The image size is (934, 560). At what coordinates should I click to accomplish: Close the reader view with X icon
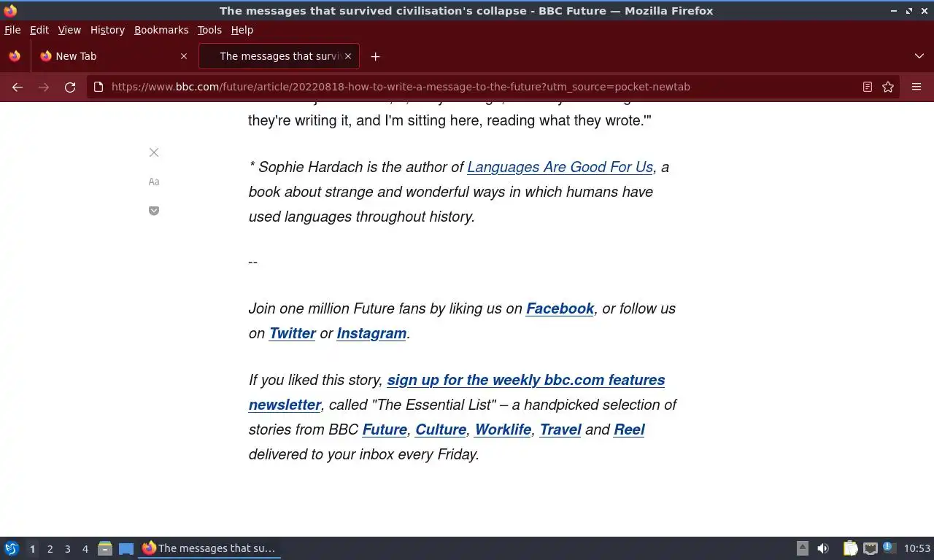(154, 152)
